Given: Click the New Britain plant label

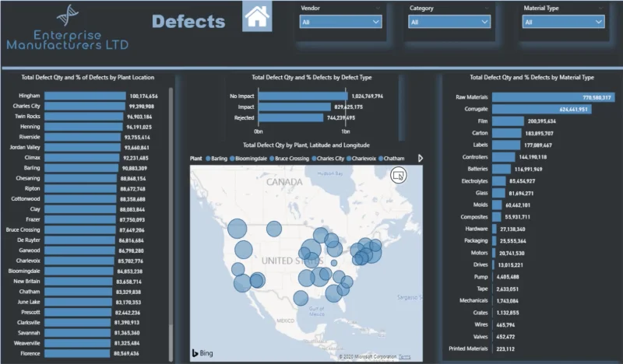Looking at the screenshot, I should click(26, 281).
